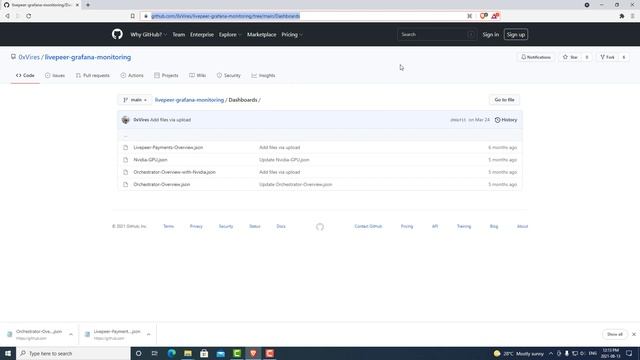Open Task View on taskbar
This screenshot has width=640, height=360.
tap(155, 353)
